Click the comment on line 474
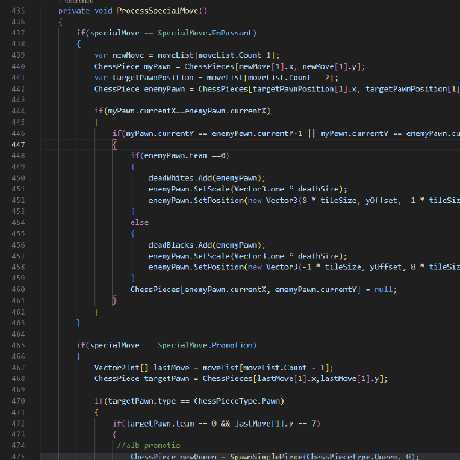Viewport: 460px width, 460px height. (148, 446)
